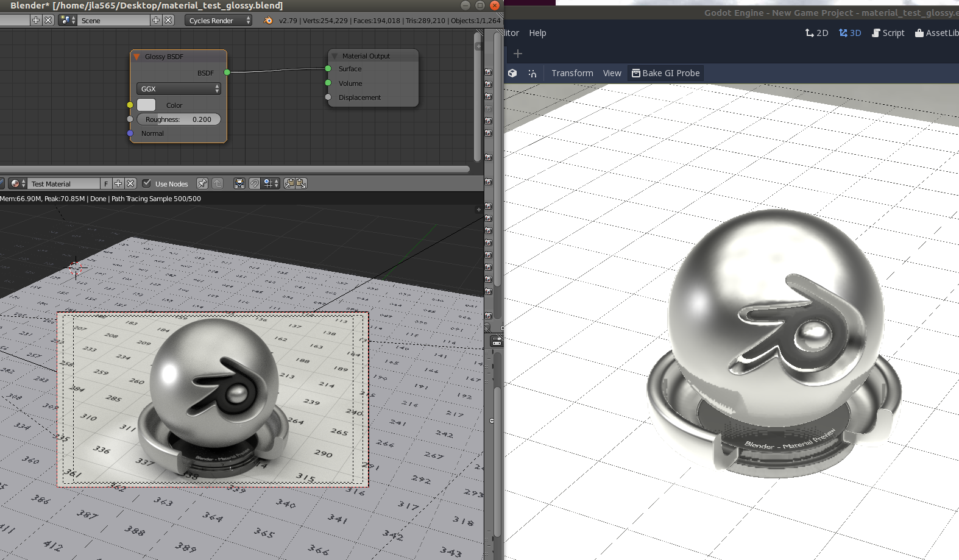Click the Surface input socket on Material Output

coord(328,68)
